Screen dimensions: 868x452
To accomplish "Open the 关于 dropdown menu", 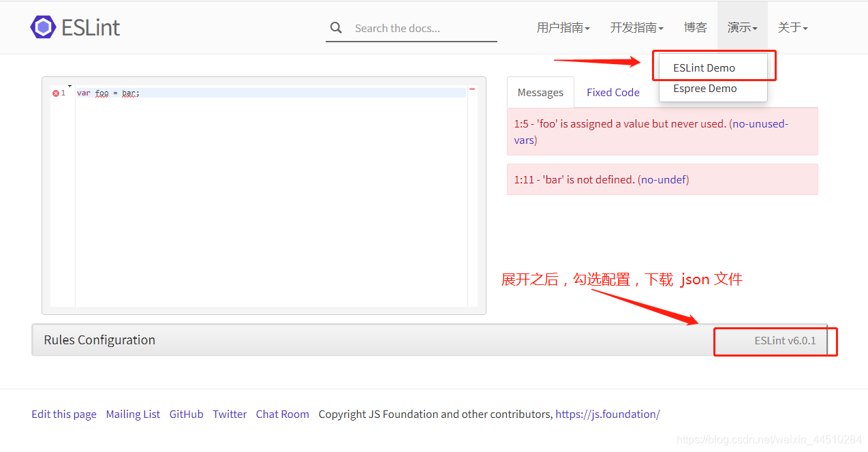I will (793, 27).
